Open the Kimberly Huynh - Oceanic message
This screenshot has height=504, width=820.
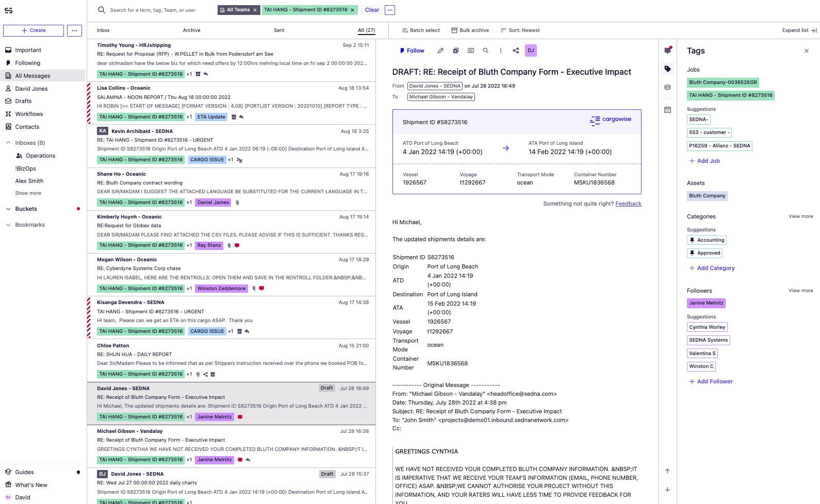pos(232,231)
